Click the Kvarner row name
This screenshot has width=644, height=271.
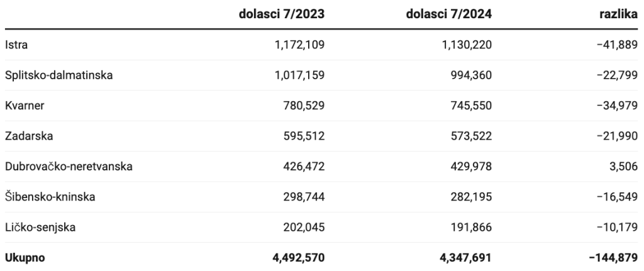point(23,106)
